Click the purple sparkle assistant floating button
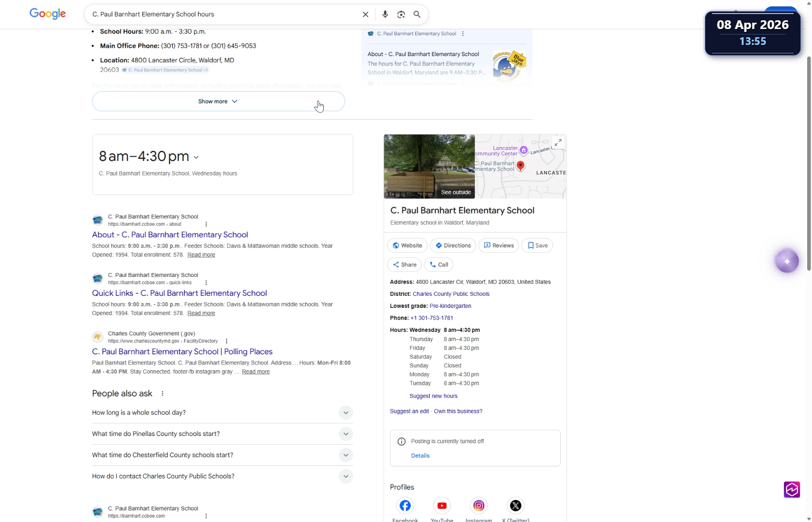 (x=787, y=261)
